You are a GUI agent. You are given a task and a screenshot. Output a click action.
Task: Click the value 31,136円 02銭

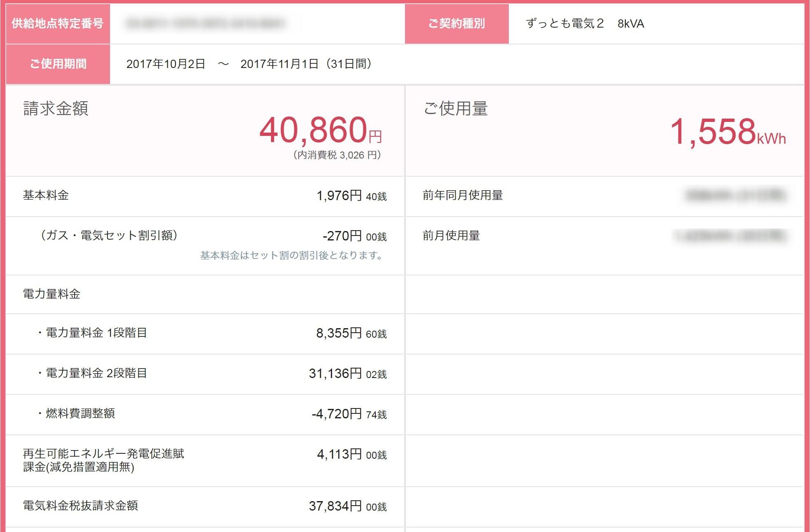click(x=348, y=373)
